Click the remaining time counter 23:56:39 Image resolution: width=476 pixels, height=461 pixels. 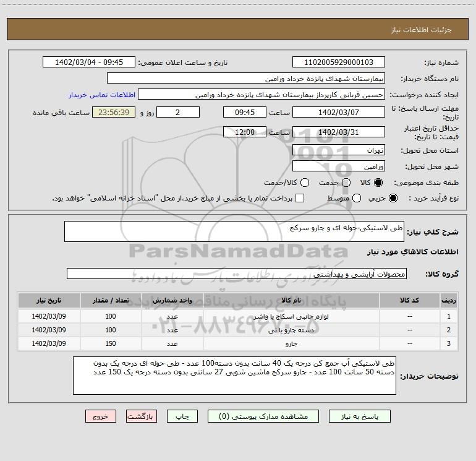(x=114, y=112)
